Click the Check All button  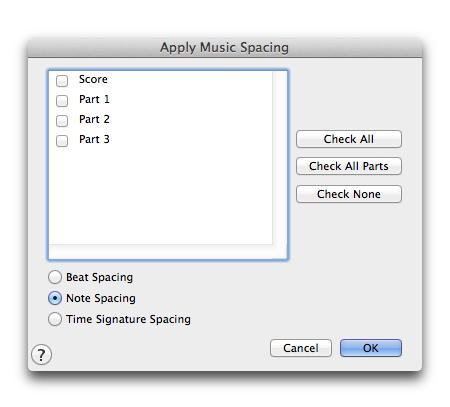pyautogui.click(x=349, y=139)
